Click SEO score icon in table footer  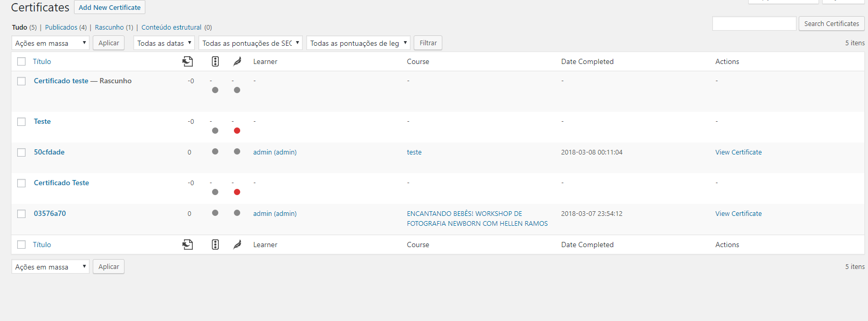coord(215,245)
